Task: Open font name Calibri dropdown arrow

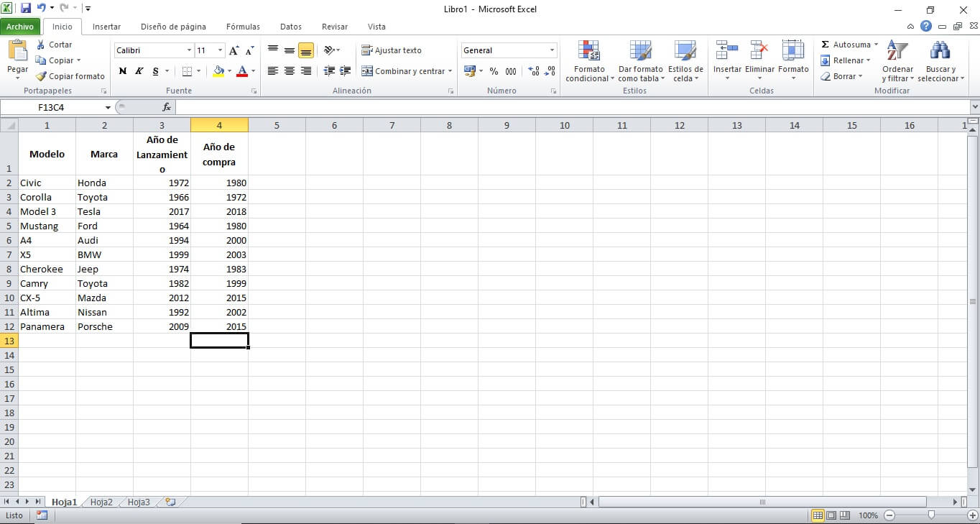Action: (x=189, y=50)
